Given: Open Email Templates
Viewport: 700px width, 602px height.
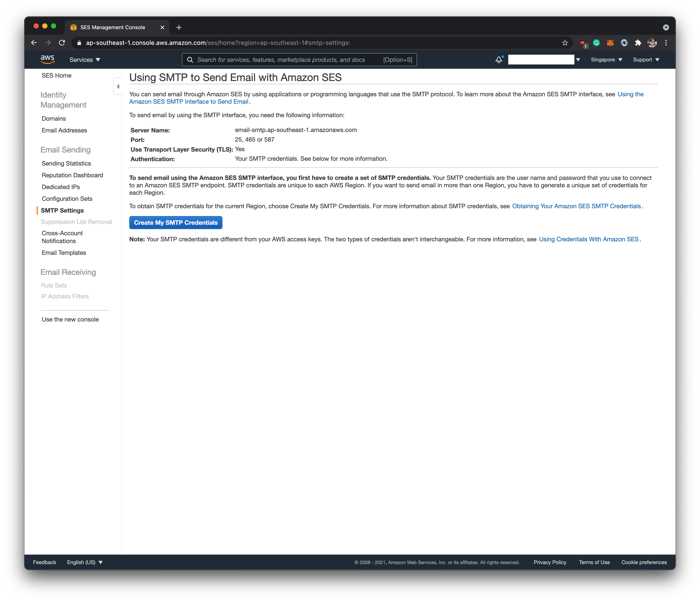Looking at the screenshot, I should coord(64,253).
